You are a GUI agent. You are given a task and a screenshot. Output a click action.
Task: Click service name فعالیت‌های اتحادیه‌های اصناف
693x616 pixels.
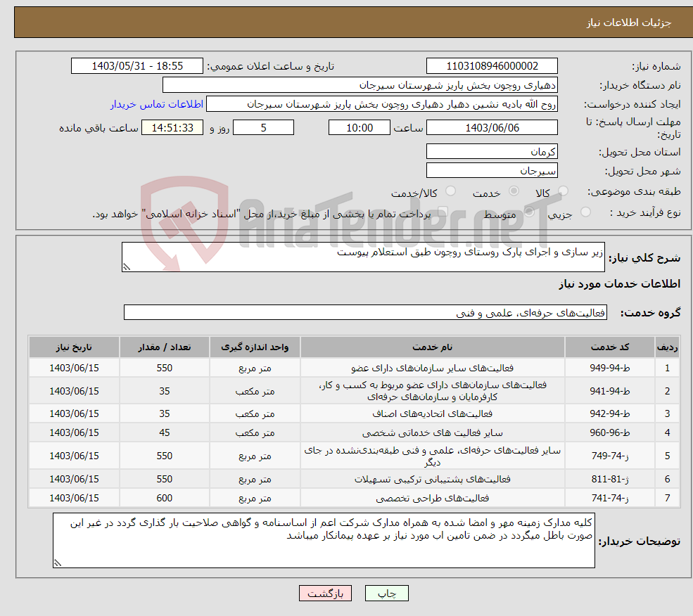(x=433, y=413)
